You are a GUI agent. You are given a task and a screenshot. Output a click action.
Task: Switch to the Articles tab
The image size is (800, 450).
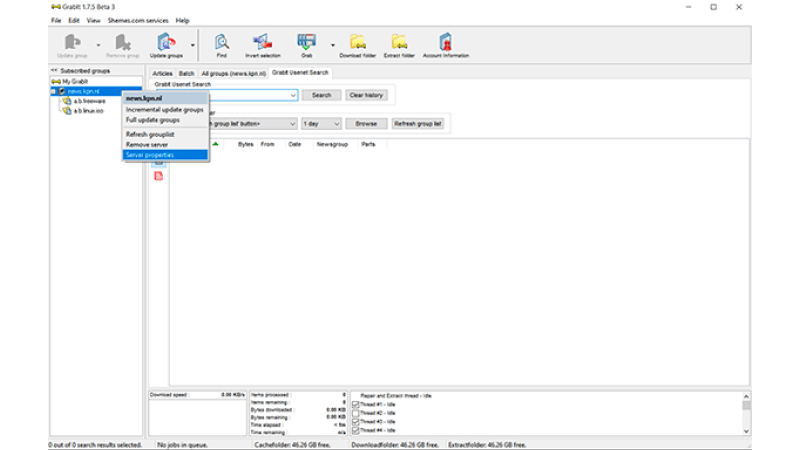tap(162, 73)
